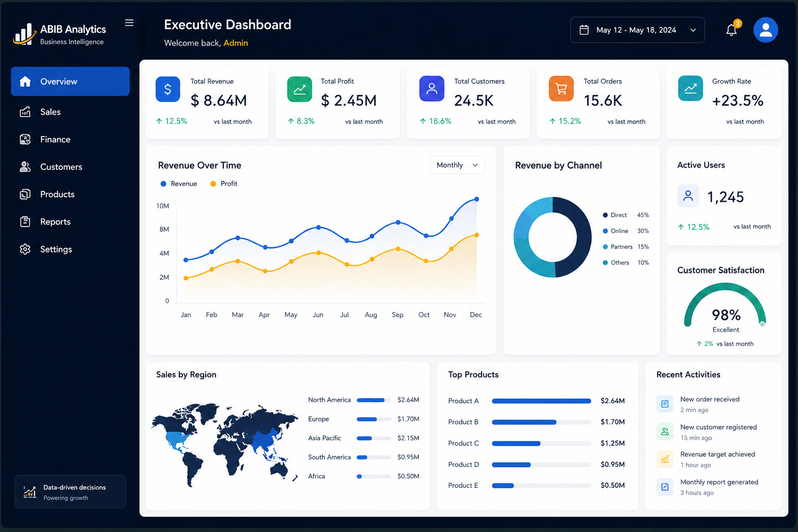This screenshot has width=798, height=532.
Task: Click the New order received icon
Action: point(665,404)
